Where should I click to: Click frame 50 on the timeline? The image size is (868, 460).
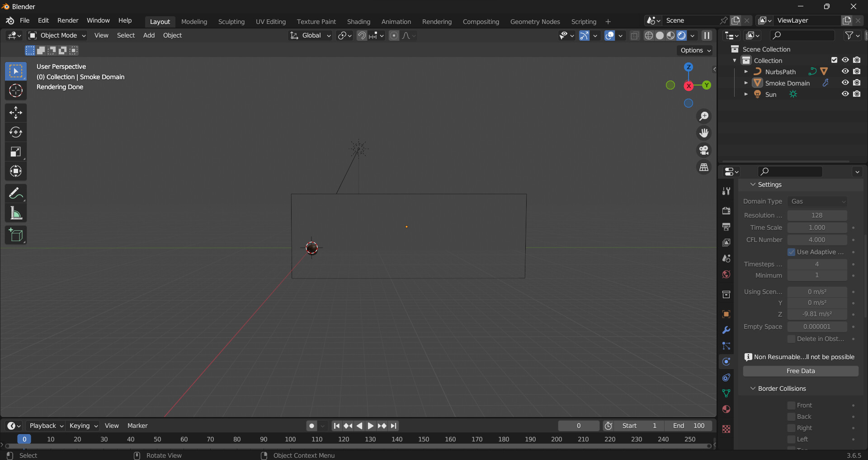tap(157, 439)
